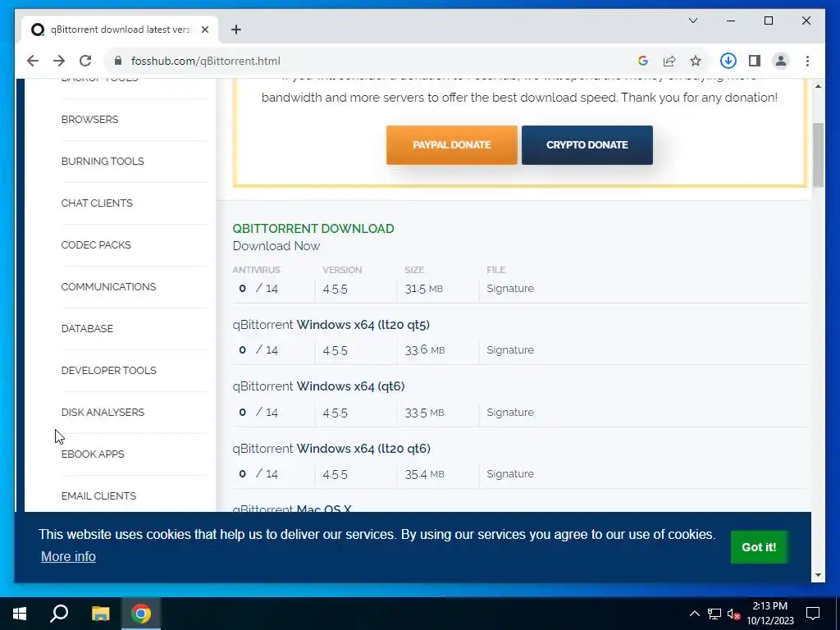This screenshot has width=840, height=630.
Task: Open the More info cookie link
Action: point(69,557)
